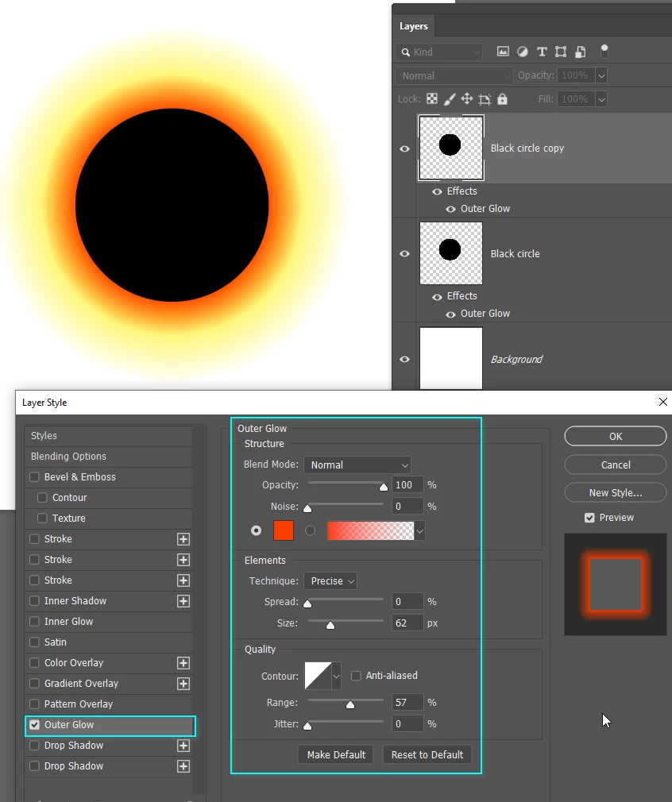The height and width of the screenshot is (802, 672).
Task: Close the Layer Style dialog
Action: pos(662,402)
